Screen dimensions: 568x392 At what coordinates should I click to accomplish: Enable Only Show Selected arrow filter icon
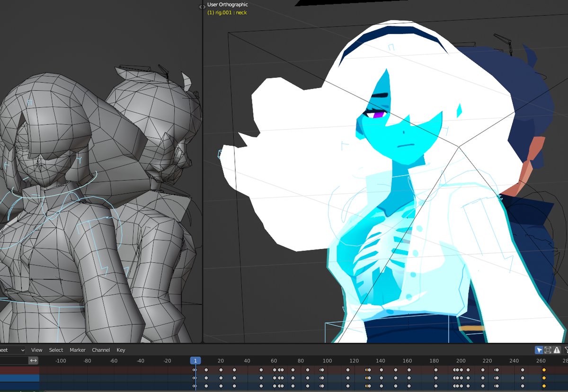539,350
